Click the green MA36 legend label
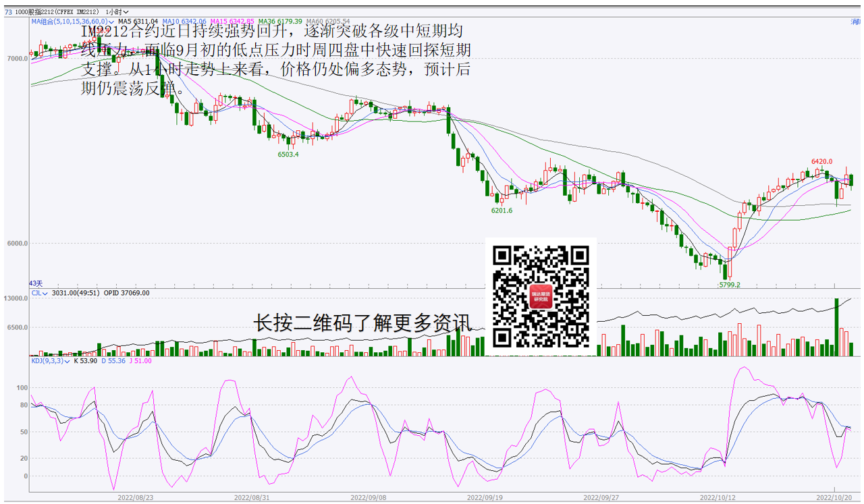Image resolution: width=864 pixels, height=504 pixels. click(x=280, y=22)
